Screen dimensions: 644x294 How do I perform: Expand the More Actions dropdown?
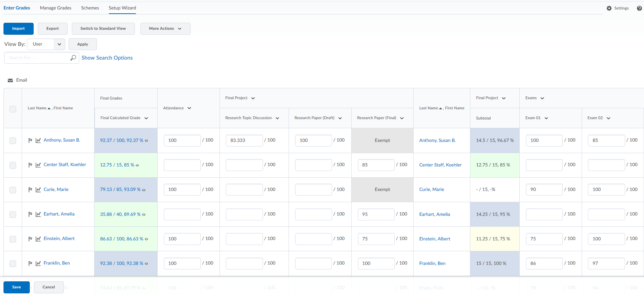tap(165, 29)
